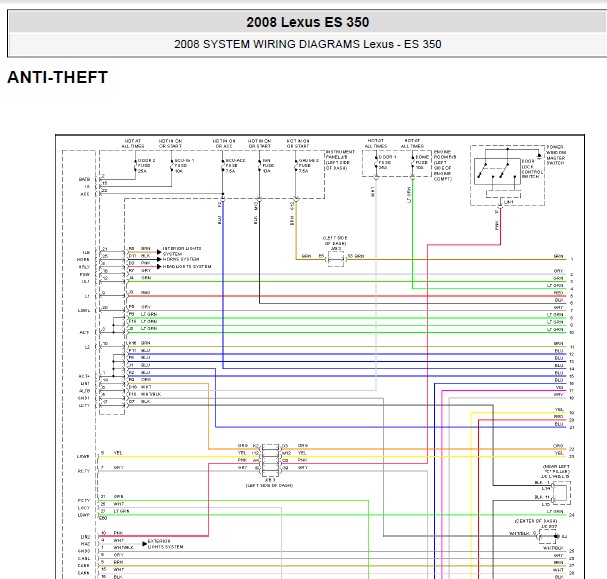Select the "2008 SYSTEM WIRING DIAGRAMS" subtitle line

pos(307,44)
